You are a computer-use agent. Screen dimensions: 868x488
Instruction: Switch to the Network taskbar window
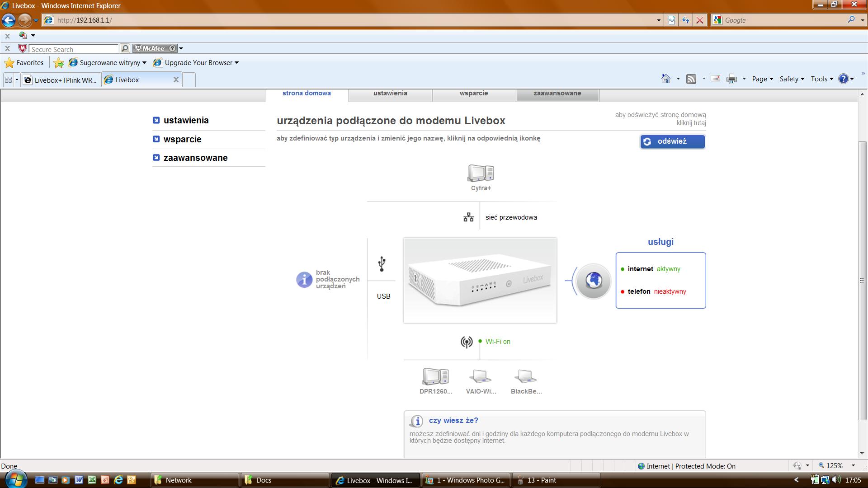coord(195,480)
